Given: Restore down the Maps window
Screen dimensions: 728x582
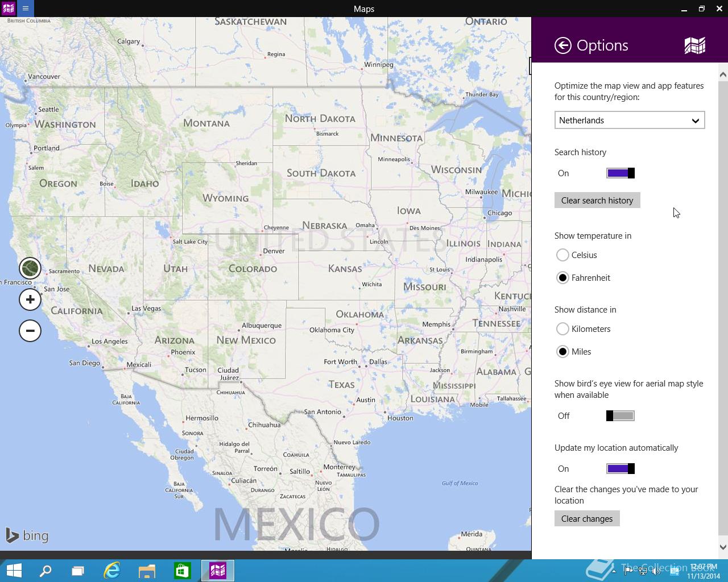Looking at the screenshot, I should tap(701, 9).
